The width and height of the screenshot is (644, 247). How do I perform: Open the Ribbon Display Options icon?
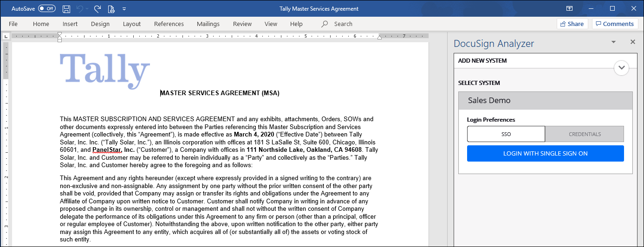coord(569,9)
